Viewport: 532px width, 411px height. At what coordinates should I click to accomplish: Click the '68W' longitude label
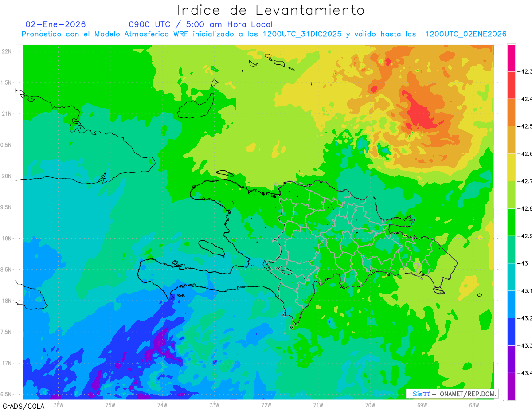(x=474, y=405)
